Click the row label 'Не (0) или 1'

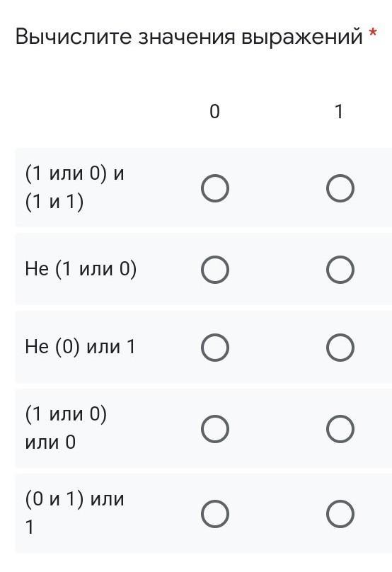pyautogui.click(x=80, y=347)
